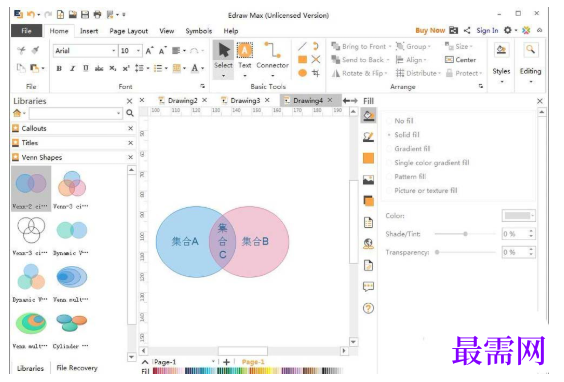
Task: Switch to the Insert ribbon tab
Action: click(x=89, y=31)
